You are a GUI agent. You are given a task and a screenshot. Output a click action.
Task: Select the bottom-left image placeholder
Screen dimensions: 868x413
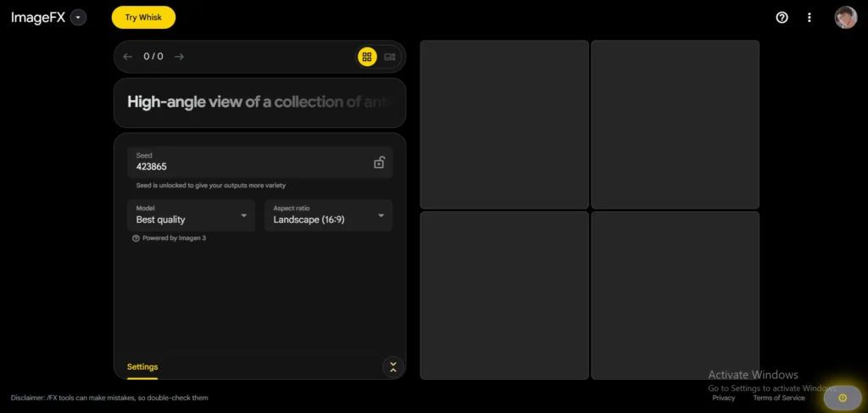point(504,295)
